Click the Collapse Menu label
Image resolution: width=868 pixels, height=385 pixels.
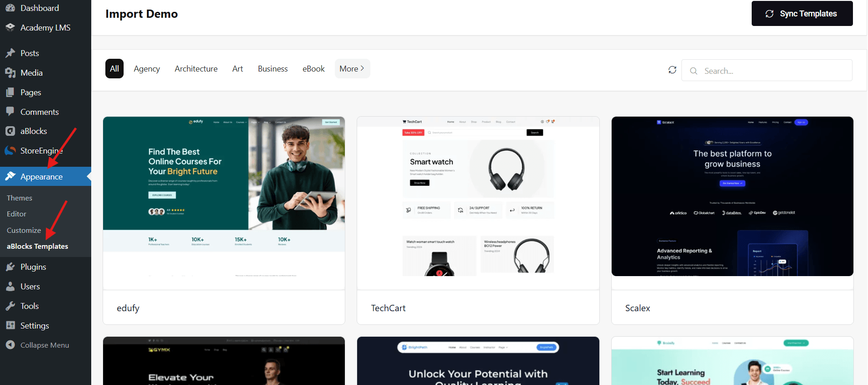coord(45,345)
